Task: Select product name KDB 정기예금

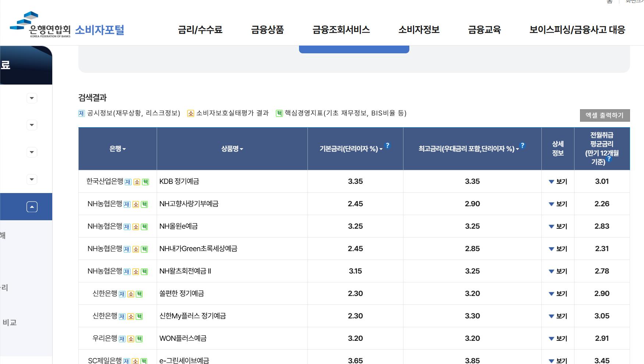Action: 179,181
